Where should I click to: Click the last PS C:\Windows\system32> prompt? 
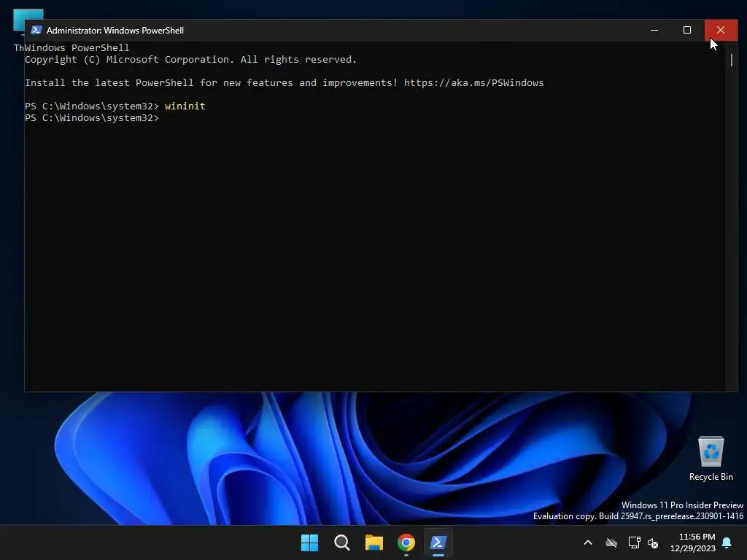(91, 117)
